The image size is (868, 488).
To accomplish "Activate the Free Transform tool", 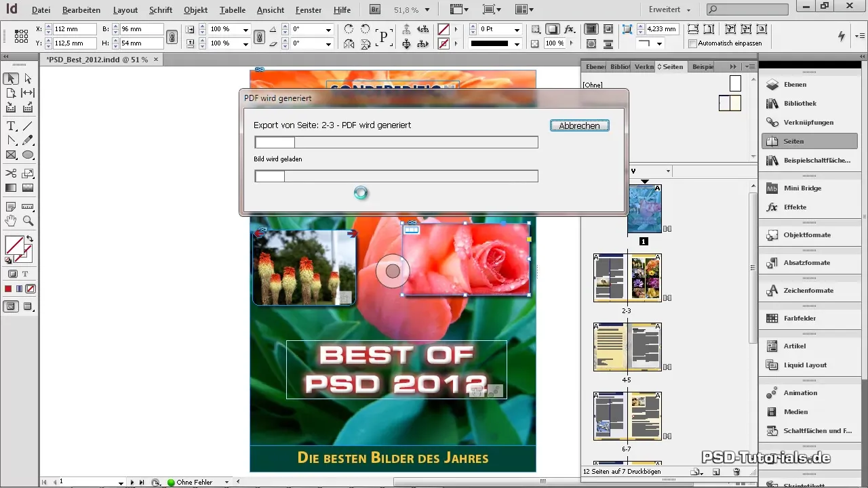I will pyautogui.click(x=28, y=174).
